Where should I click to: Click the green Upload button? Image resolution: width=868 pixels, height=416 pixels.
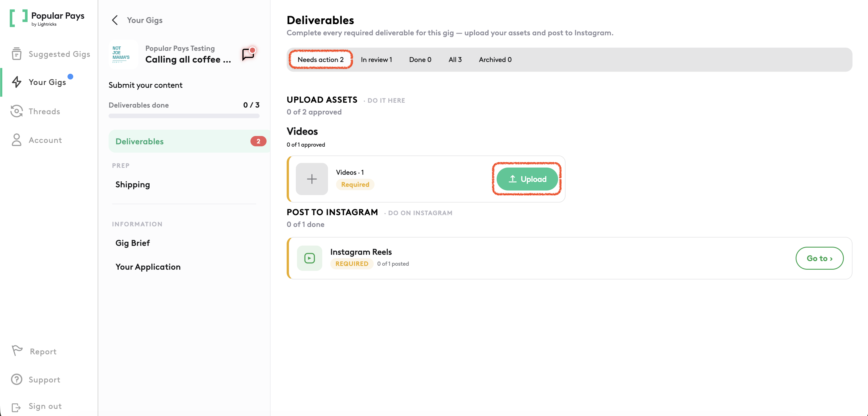(527, 179)
